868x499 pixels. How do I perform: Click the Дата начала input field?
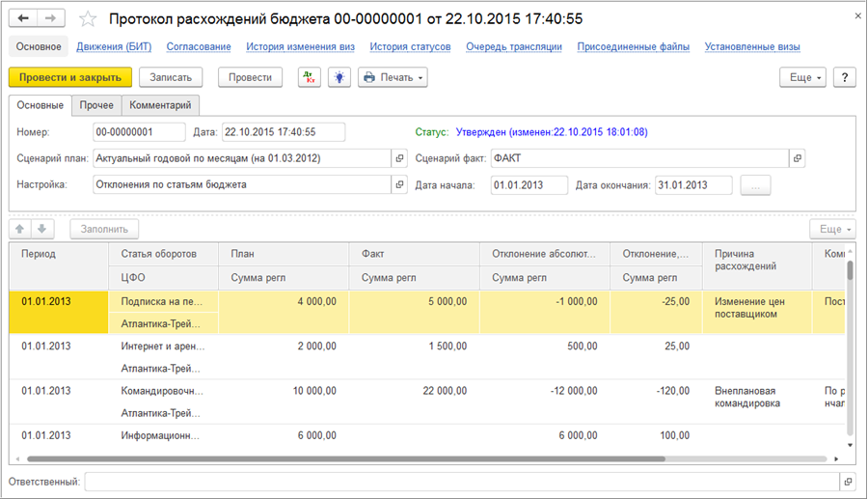(x=529, y=185)
